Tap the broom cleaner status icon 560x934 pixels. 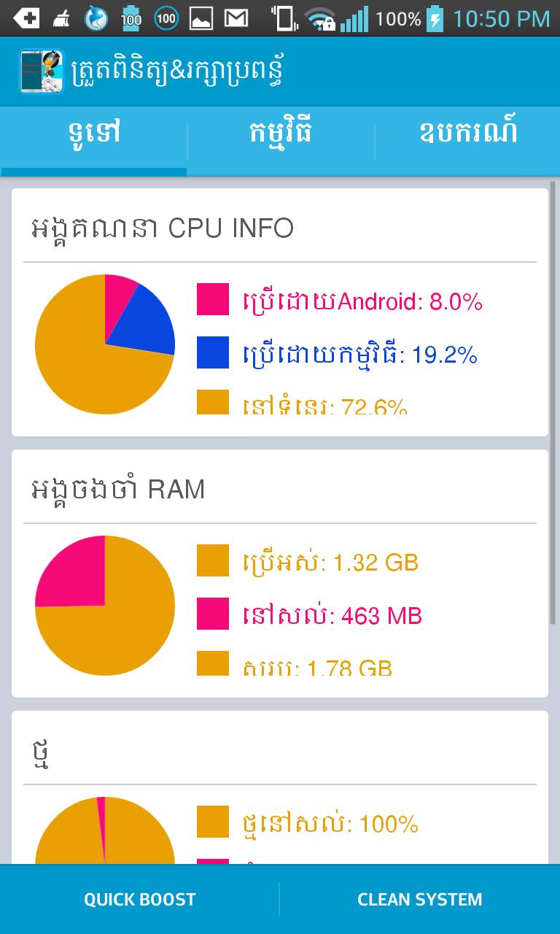point(62,18)
